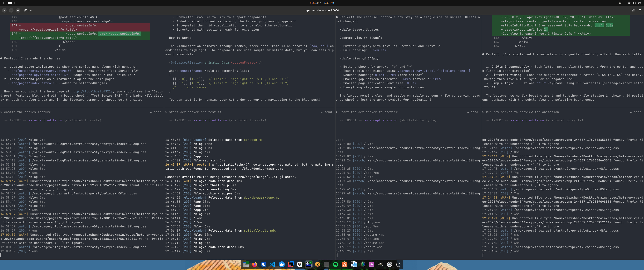644x270 pixels.
Task: Open Bitwarden from the dock
Action: point(264,264)
